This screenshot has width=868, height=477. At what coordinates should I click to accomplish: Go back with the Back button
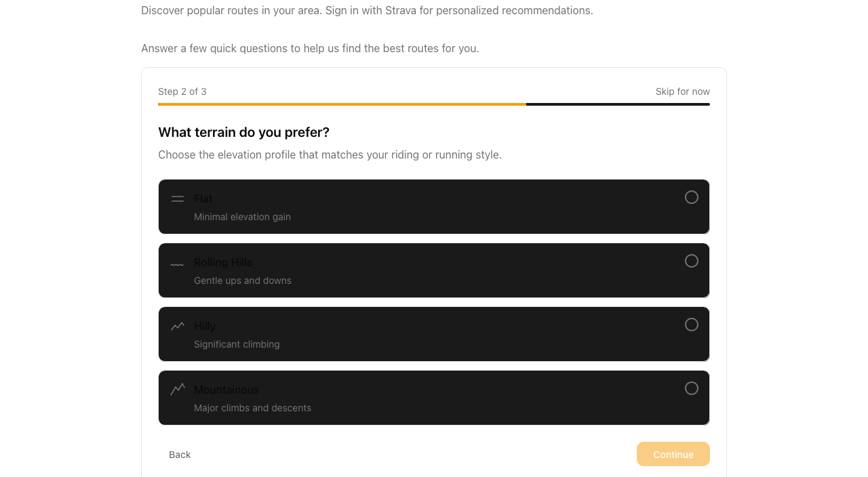(x=180, y=455)
